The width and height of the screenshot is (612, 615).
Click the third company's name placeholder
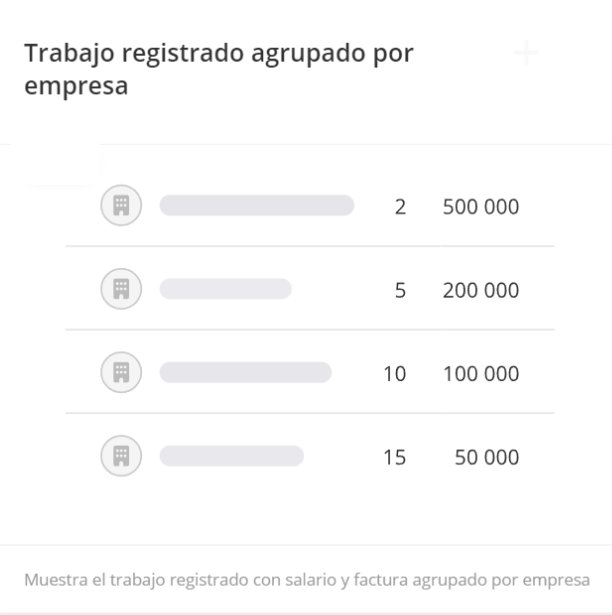245,373
